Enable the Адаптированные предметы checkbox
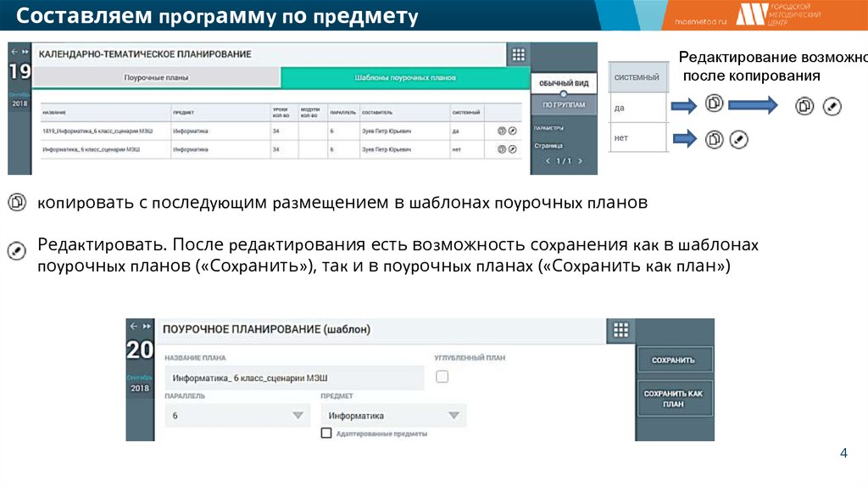 326,434
